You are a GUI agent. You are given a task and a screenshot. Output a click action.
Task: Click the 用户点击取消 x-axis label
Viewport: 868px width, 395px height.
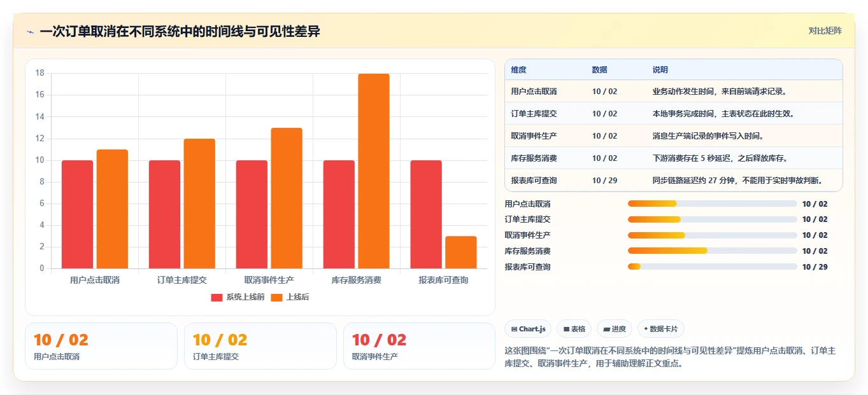click(95, 280)
